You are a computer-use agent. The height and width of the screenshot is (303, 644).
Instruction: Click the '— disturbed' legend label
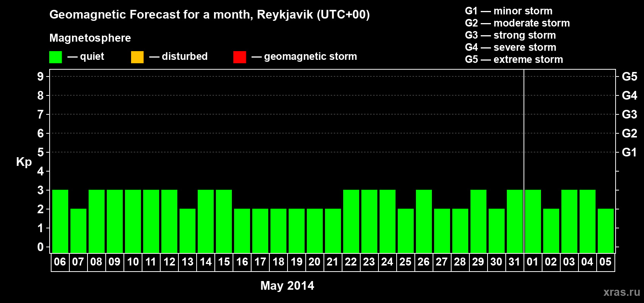tap(178, 56)
